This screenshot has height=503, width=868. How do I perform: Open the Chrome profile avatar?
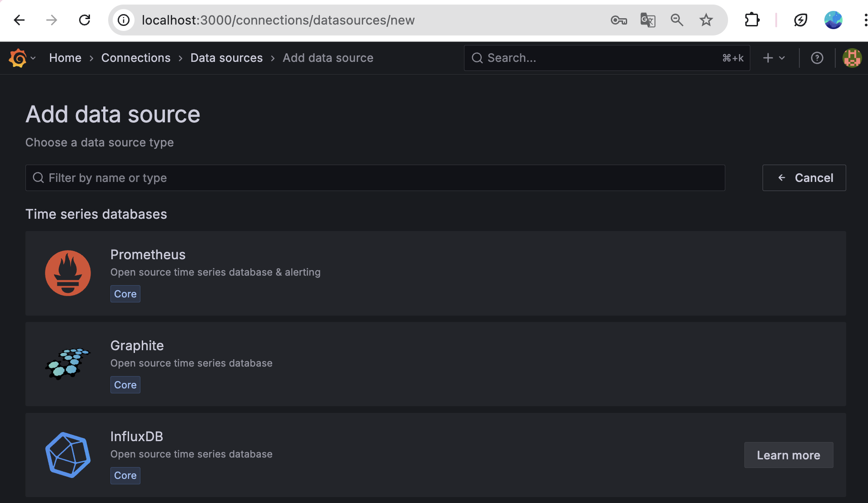833,20
